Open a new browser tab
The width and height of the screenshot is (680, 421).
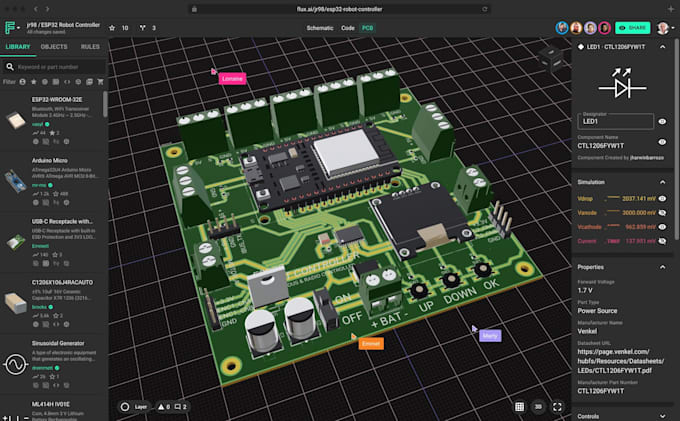coord(670,9)
